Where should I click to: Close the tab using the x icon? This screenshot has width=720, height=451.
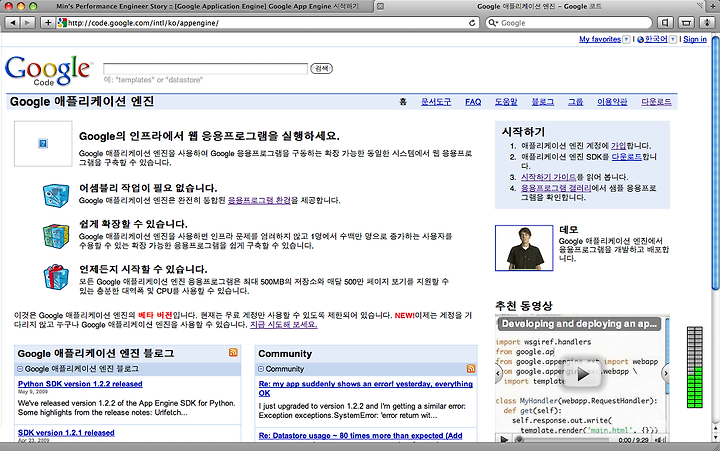coord(380,6)
